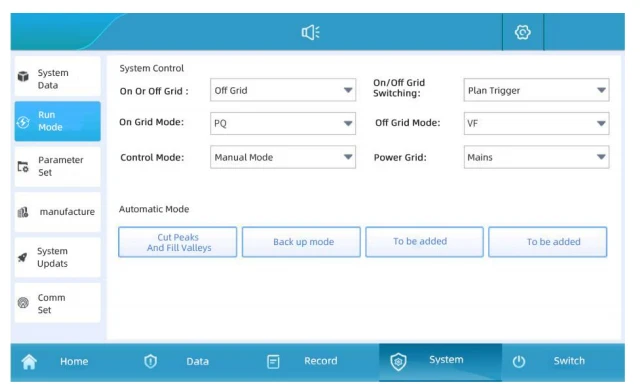Go to Home tab label
This screenshot has width=640, height=391.
[74, 361]
